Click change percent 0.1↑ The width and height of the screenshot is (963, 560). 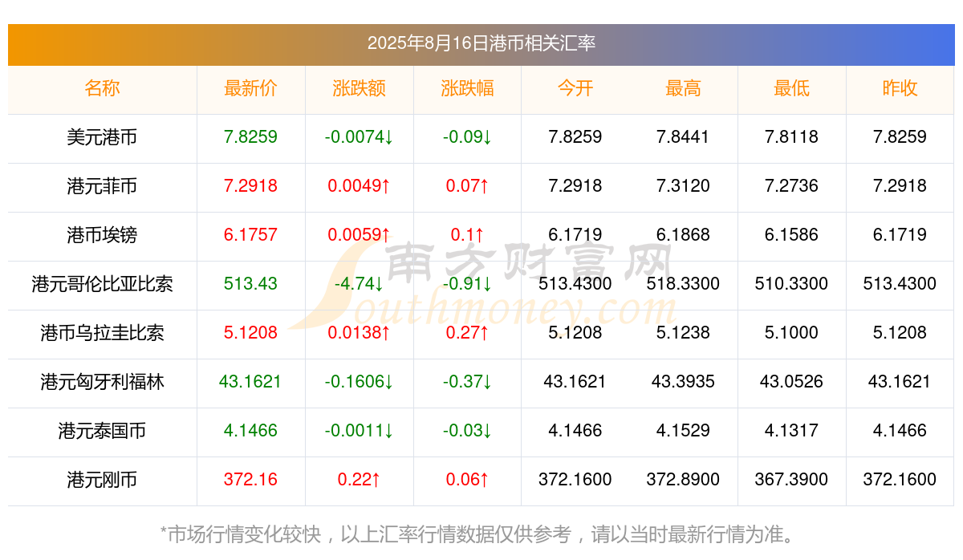[468, 235]
